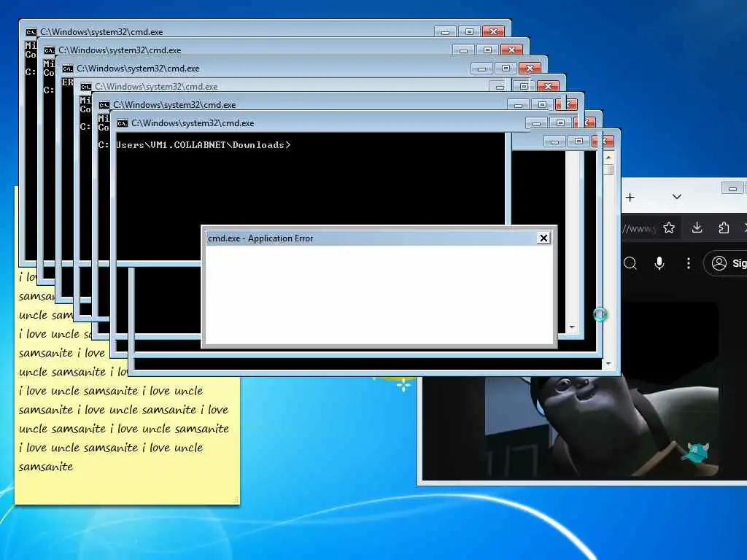Start voice search with the microphone icon

(x=659, y=262)
